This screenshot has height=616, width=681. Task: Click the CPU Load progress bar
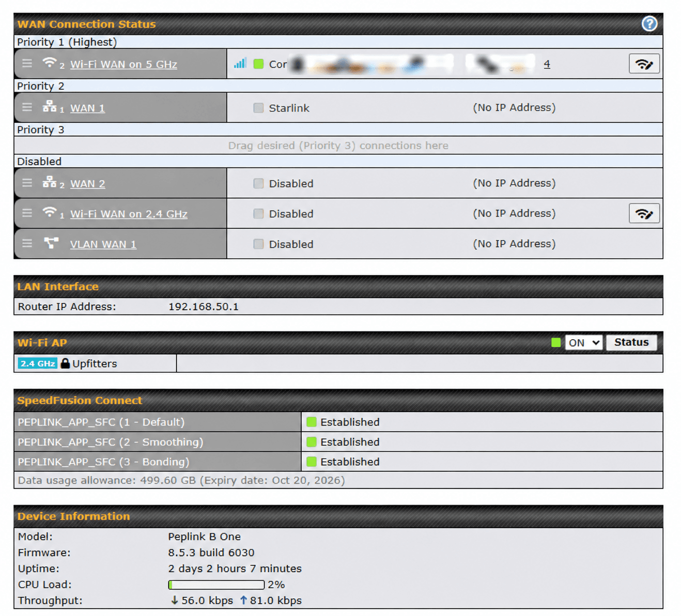coord(216,585)
